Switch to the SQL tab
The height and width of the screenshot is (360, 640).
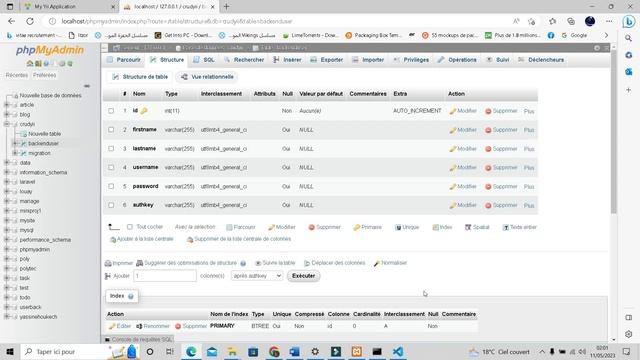(204, 60)
